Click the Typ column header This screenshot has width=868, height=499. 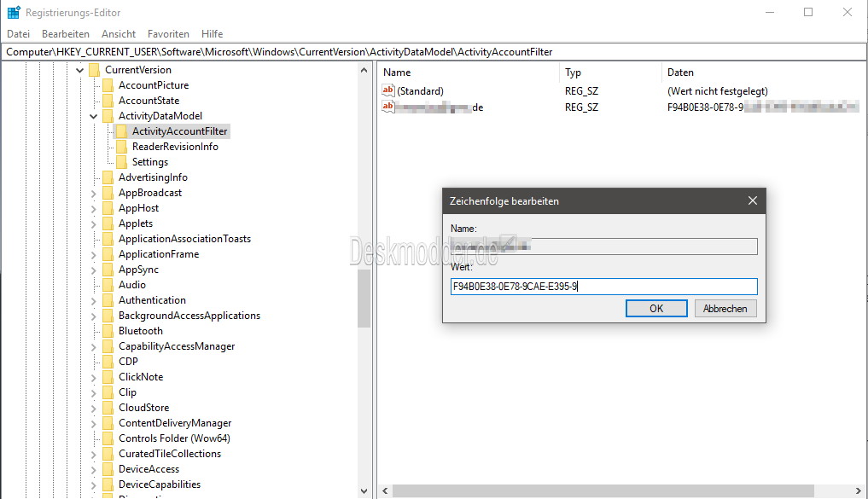(x=573, y=73)
